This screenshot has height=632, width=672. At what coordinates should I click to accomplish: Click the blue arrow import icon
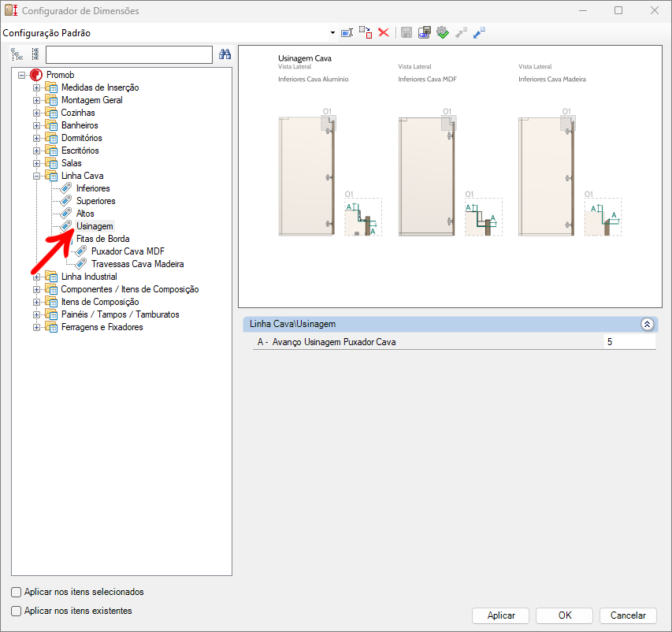click(479, 32)
